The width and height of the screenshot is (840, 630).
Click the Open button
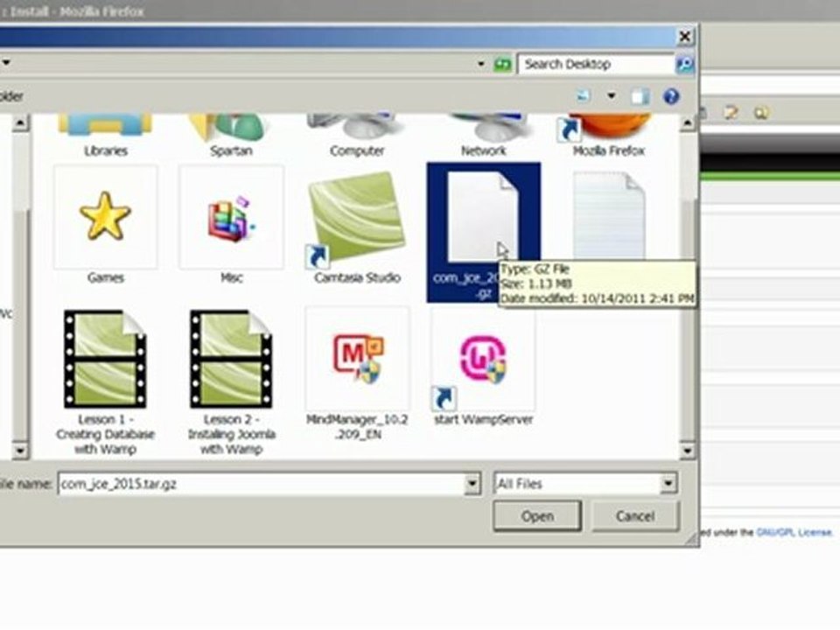pos(537,516)
